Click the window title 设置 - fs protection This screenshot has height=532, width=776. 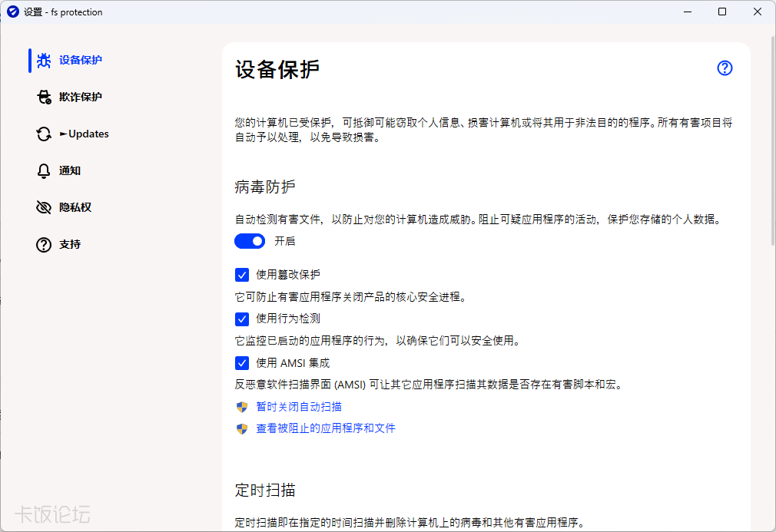(x=63, y=12)
